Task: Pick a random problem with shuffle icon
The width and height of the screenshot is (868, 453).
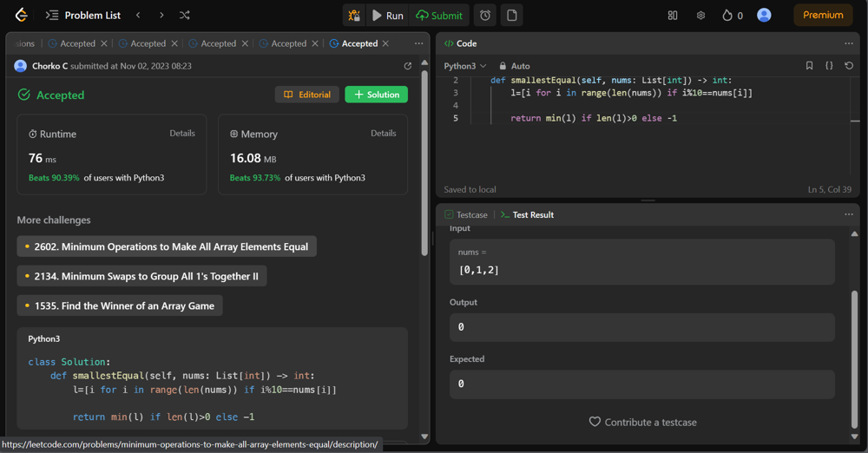Action: [x=185, y=15]
